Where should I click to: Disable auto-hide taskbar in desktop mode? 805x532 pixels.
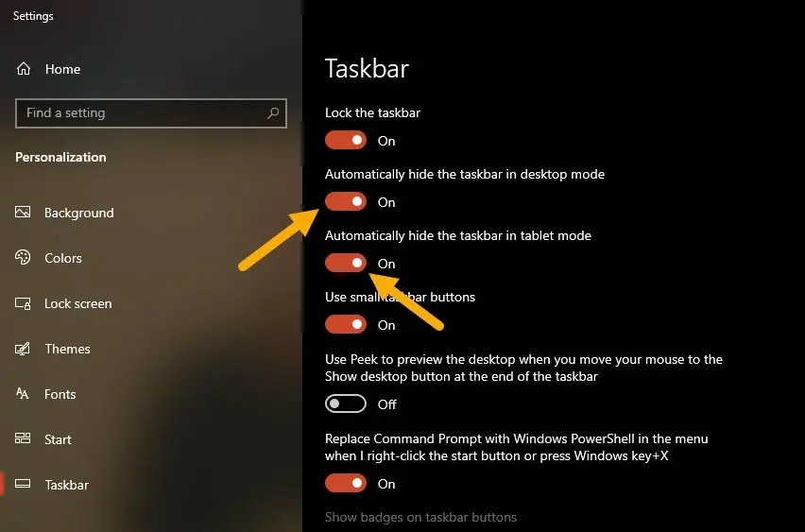pos(346,202)
